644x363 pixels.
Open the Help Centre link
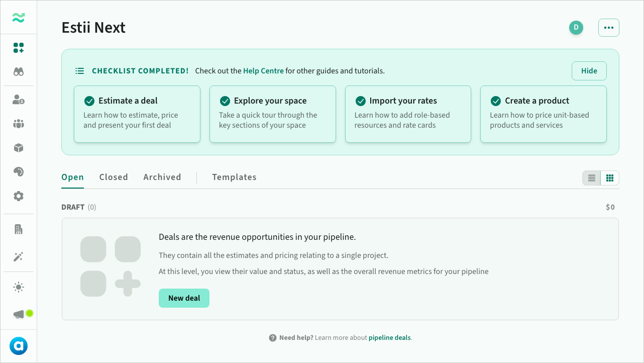tap(263, 71)
